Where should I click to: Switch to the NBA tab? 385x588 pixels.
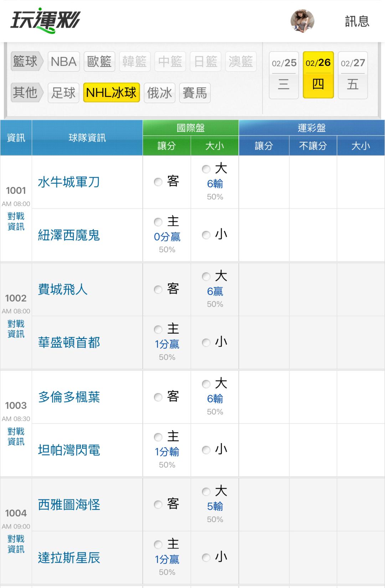point(64,62)
